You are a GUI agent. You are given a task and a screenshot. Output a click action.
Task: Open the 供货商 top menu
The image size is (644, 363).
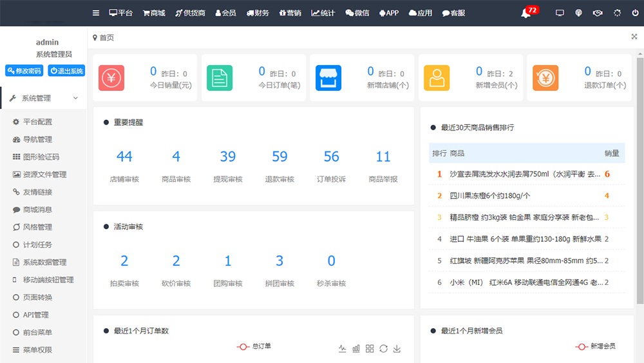tap(190, 13)
